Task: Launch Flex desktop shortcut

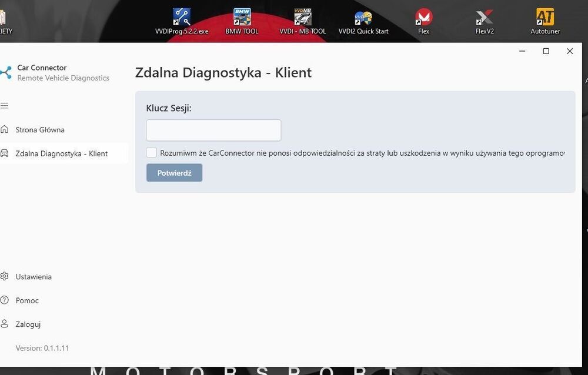Action: point(424,21)
